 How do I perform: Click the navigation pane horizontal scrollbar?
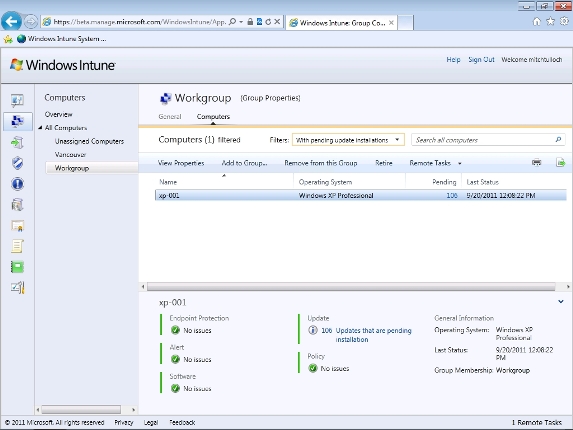pos(81,410)
